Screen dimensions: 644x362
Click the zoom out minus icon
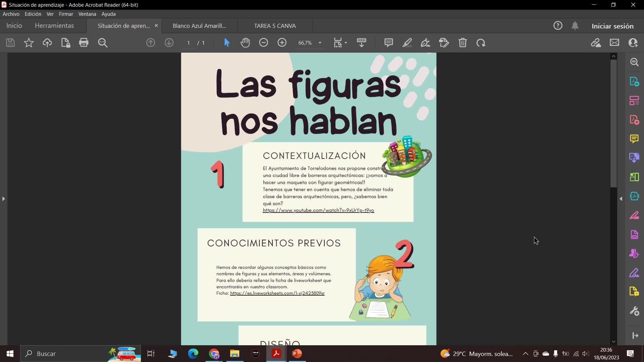tap(264, 43)
